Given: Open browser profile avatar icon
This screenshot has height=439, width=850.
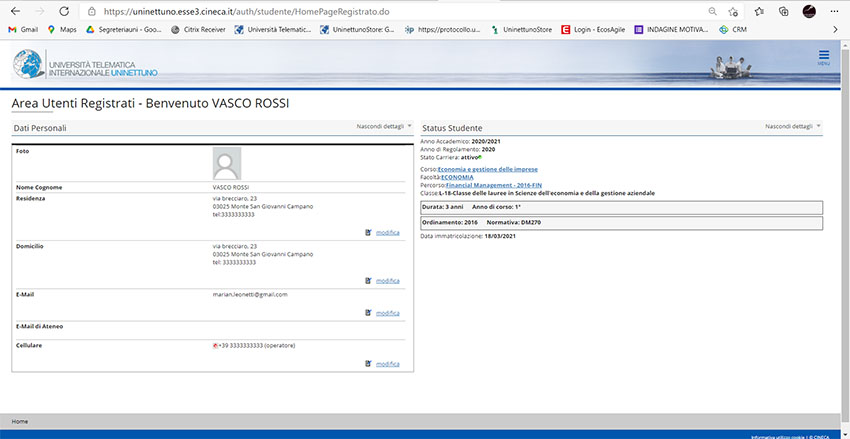Looking at the screenshot, I should point(808,11).
